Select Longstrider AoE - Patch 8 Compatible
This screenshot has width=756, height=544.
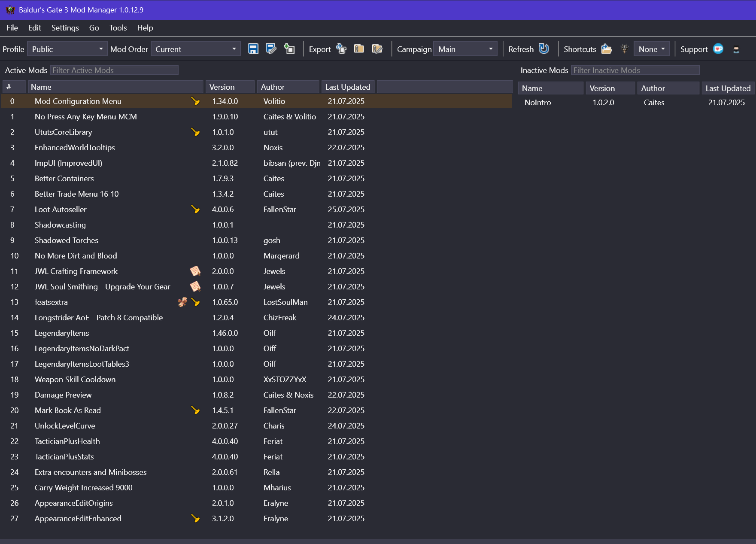257,318
